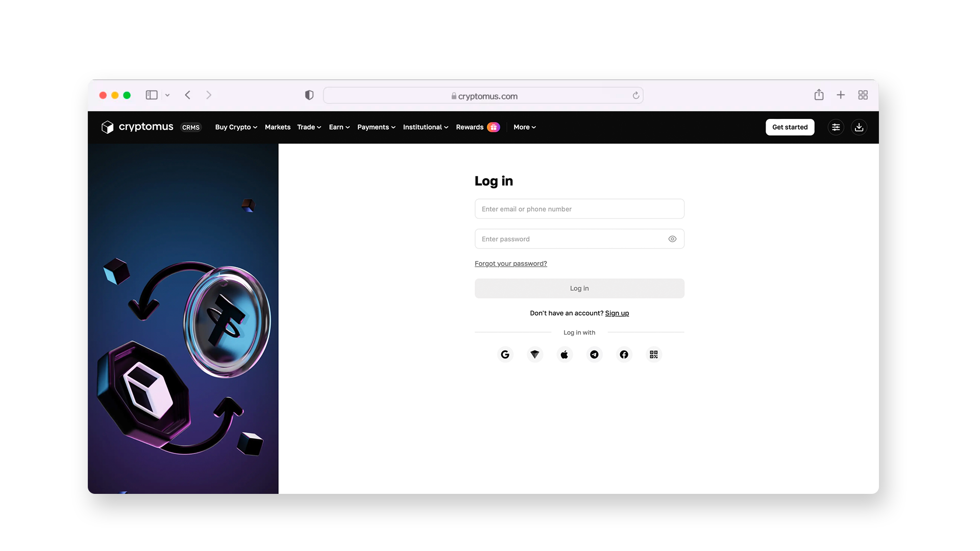The image size is (980, 551).
Task: Open the More dropdown menu
Action: tap(524, 127)
